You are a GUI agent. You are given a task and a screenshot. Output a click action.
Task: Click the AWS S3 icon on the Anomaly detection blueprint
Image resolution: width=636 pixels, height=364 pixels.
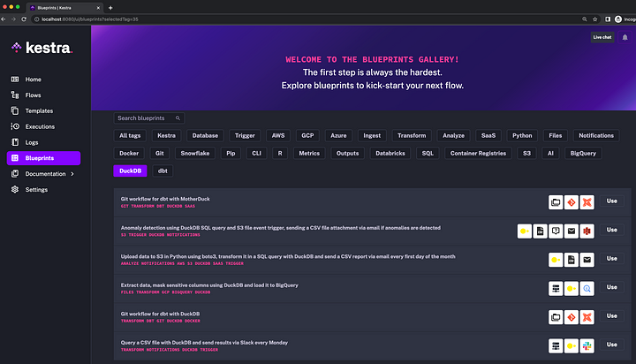click(x=587, y=231)
